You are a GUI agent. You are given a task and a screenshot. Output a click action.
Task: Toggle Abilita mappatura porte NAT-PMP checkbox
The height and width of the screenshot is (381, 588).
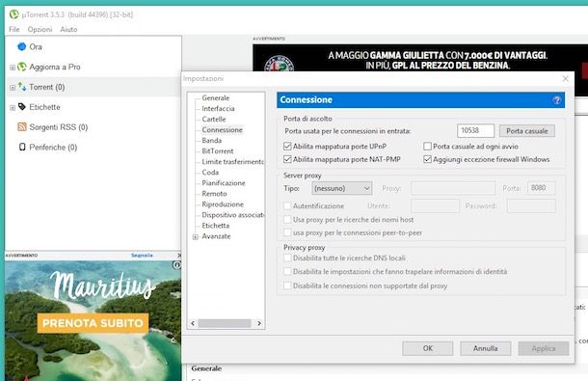(x=287, y=159)
